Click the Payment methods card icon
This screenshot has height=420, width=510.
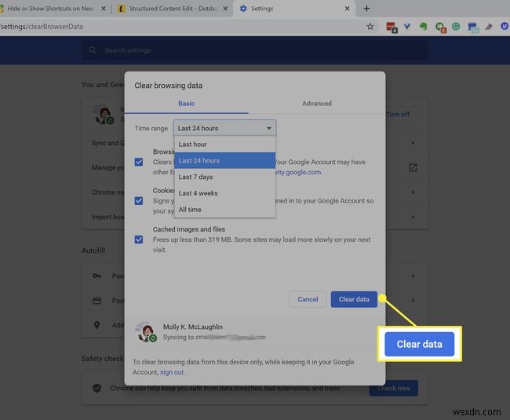point(97,301)
